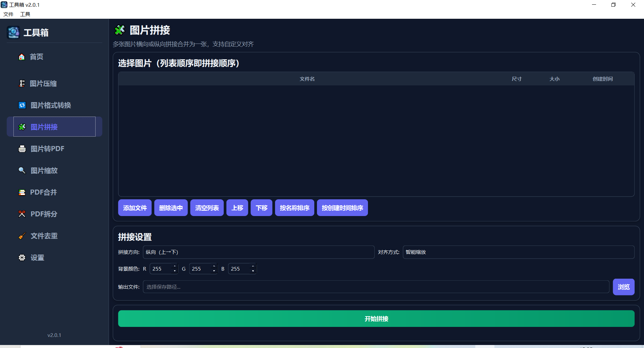Screen dimensions: 644x348
Task: Click the 拼接设置 section heading
Action: pos(135,237)
